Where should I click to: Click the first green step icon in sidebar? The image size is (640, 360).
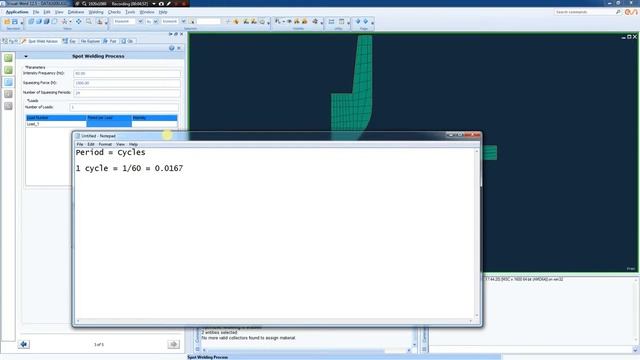[x=8, y=58]
